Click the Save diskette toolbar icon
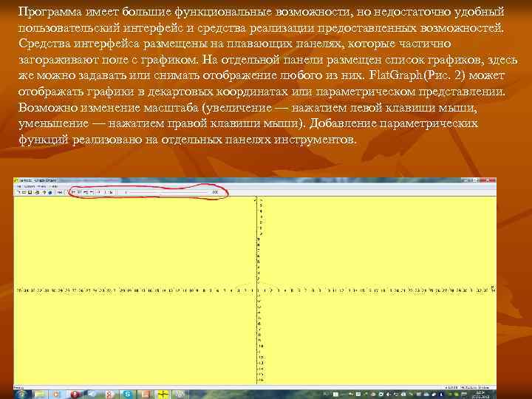This screenshot has height=399, width=532. 30,192
